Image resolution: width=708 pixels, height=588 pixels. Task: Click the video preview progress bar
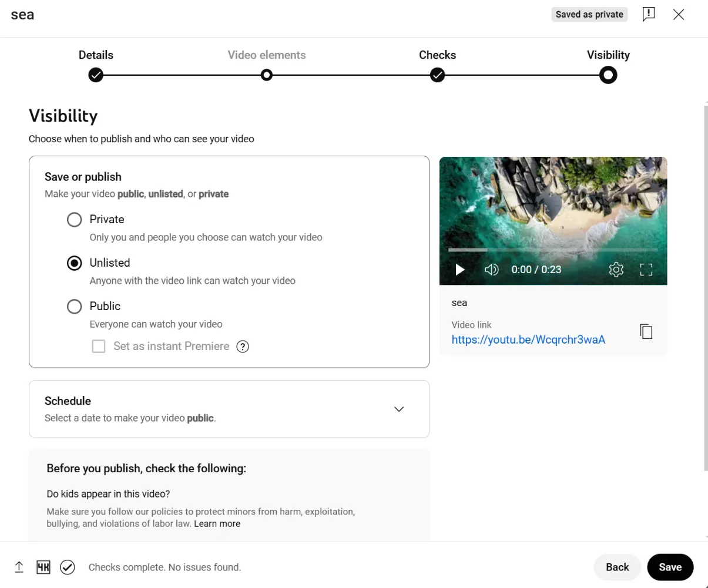click(552, 250)
